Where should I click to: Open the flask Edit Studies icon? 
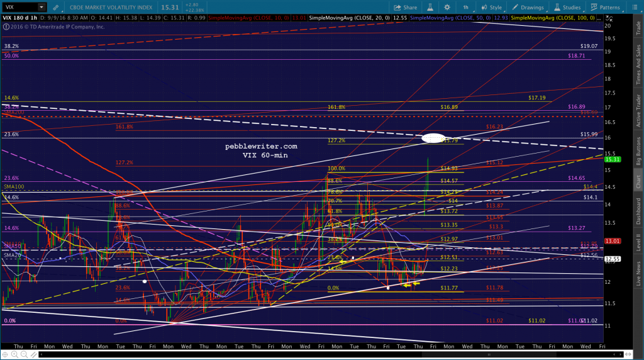430,8
